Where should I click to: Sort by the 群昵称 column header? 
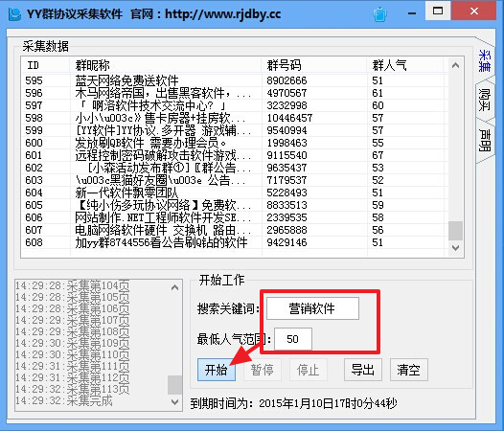pos(166,65)
